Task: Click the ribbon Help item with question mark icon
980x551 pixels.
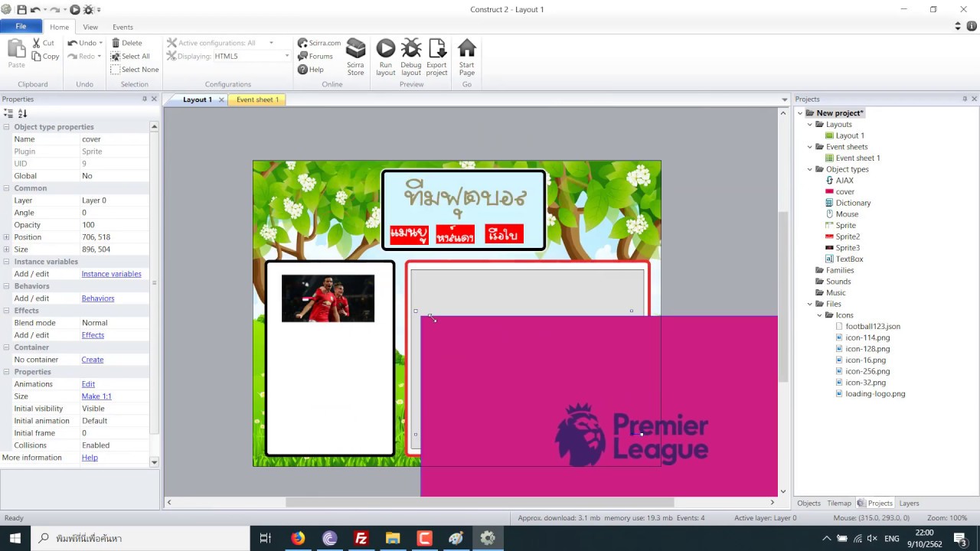Action: pyautogui.click(x=311, y=69)
